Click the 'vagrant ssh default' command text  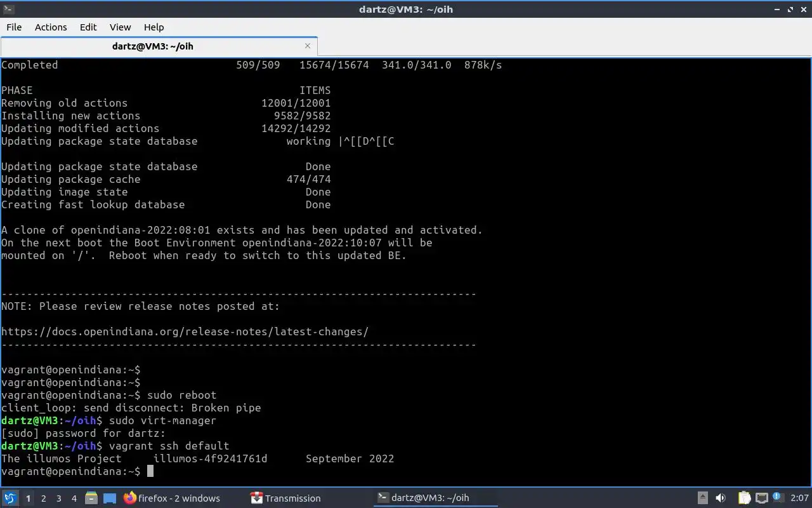(169, 446)
